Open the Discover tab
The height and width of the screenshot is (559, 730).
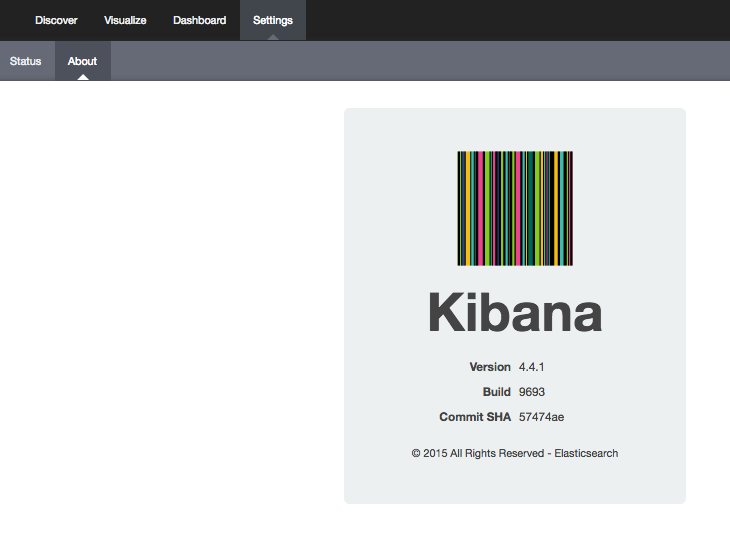point(56,20)
